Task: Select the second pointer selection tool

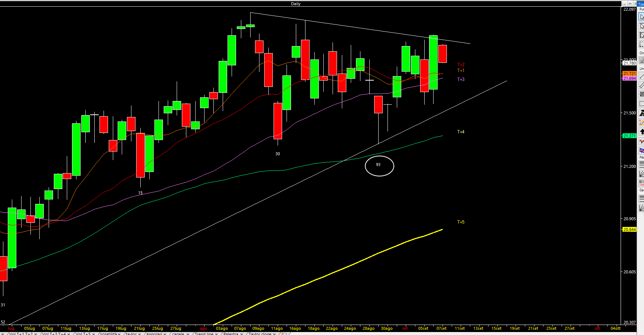Action: [641, 26]
